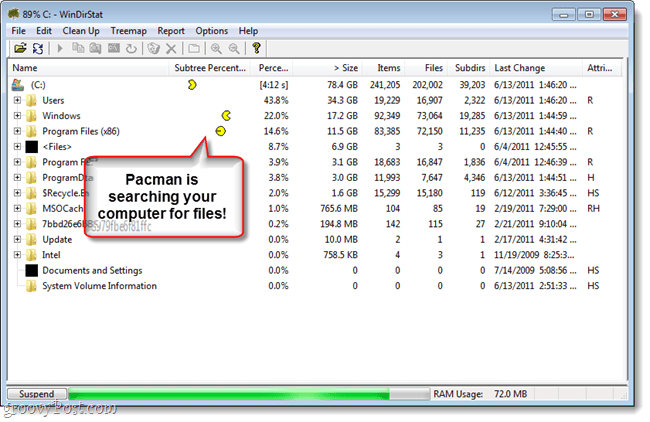Click the Delete to Recycle Bin icon

(x=154, y=49)
